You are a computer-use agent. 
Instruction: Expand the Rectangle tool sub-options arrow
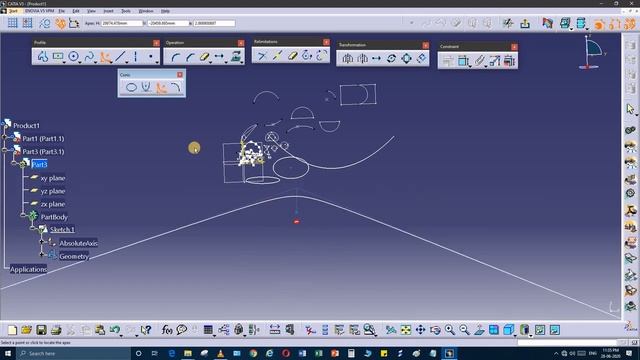[64, 62]
